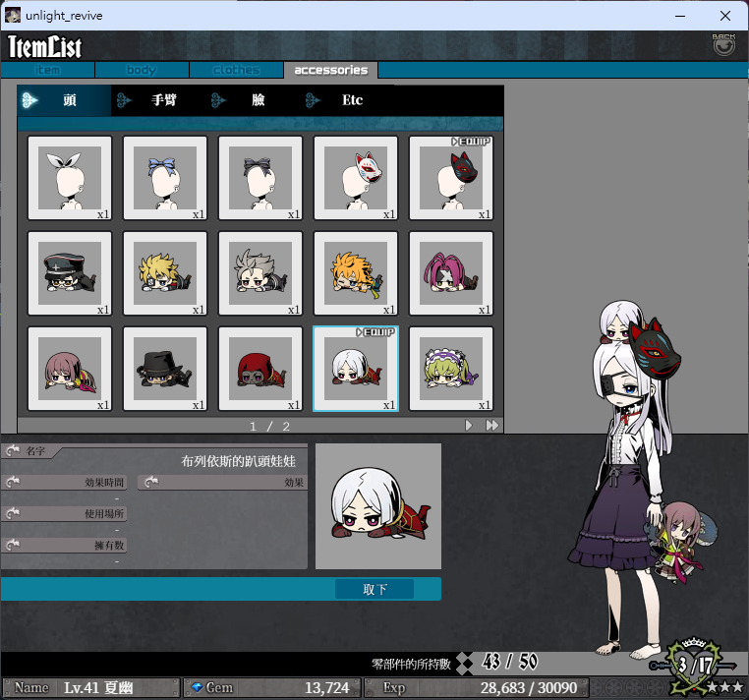Click the large white hair doll preview
Screen dimensions: 749x700
coord(378,506)
